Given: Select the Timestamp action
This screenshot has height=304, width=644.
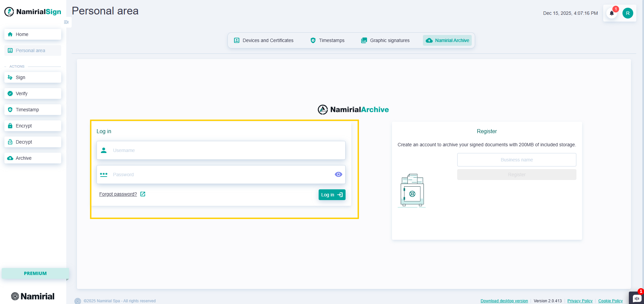Looking at the screenshot, I should pos(32,109).
